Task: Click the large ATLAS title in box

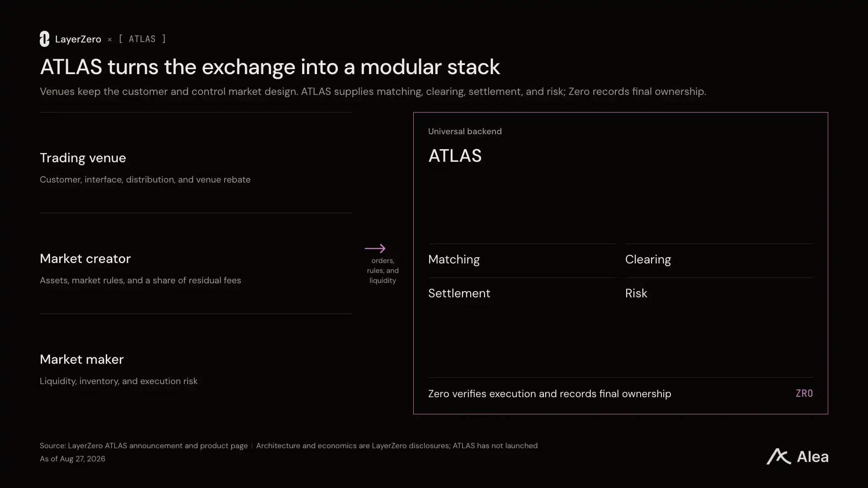Action: coord(455,156)
